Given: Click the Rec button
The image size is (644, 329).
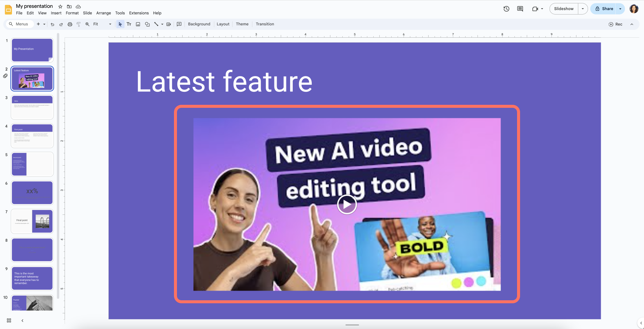Looking at the screenshot, I should pyautogui.click(x=615, y=24).
